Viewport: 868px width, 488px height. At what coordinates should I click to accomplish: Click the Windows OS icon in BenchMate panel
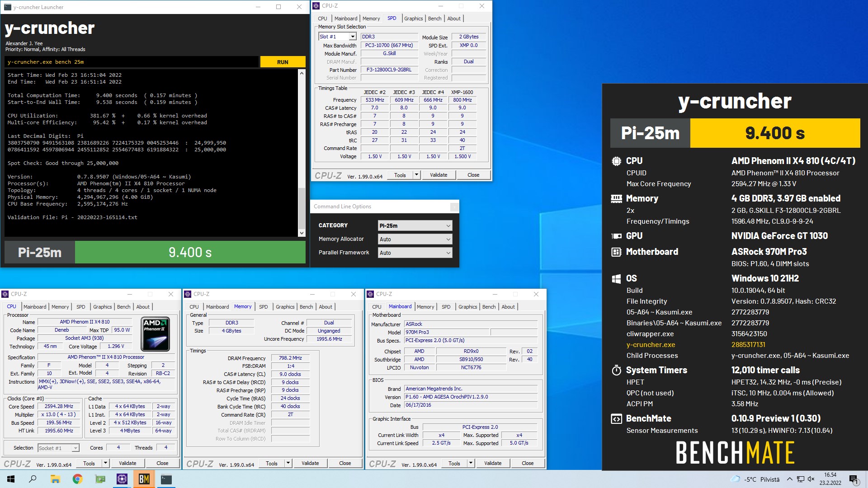pyautogui.click(x=616, y=279)
